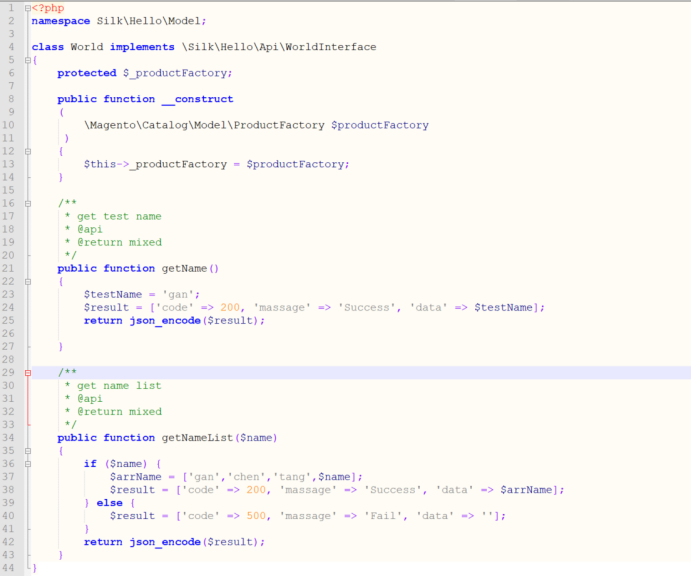Viewport: 692px width, 576px height.
Task: Click the 'return' keyword on line 25
Action: click(x=103, y=320)
